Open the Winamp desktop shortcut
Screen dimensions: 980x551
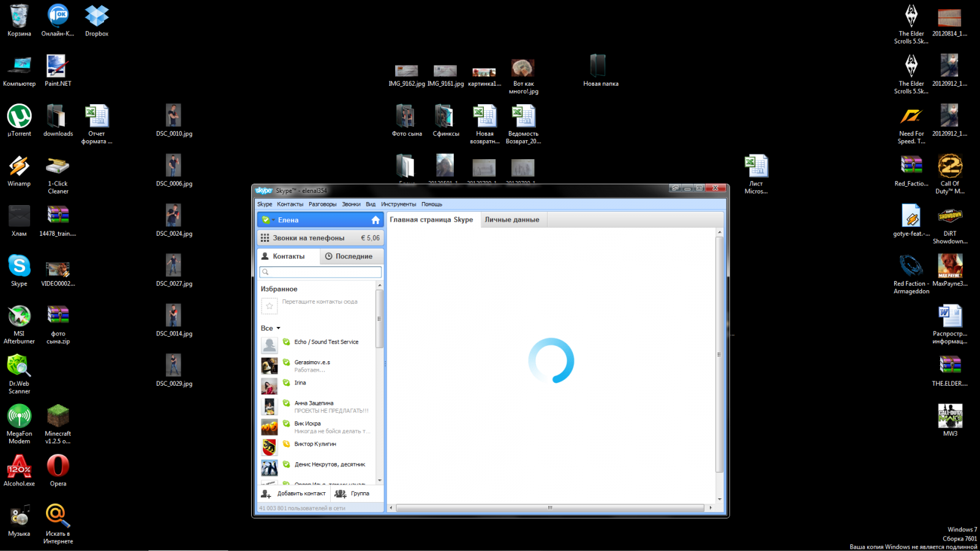coord(19,167)
